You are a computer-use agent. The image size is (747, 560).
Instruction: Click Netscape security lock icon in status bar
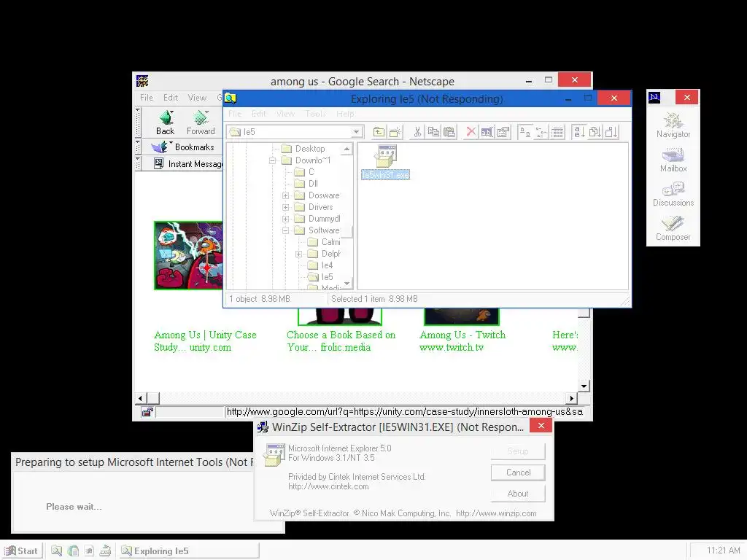click(x=147, y=412)
